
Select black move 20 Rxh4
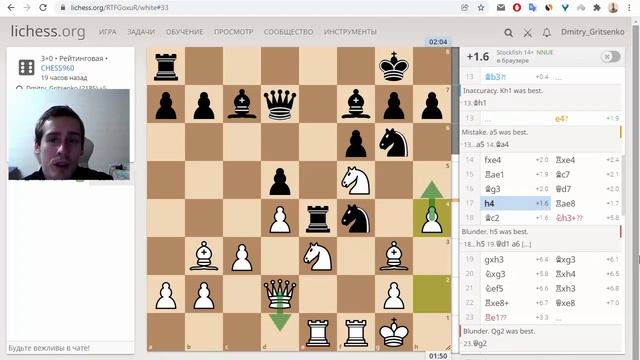pos(587,274)
